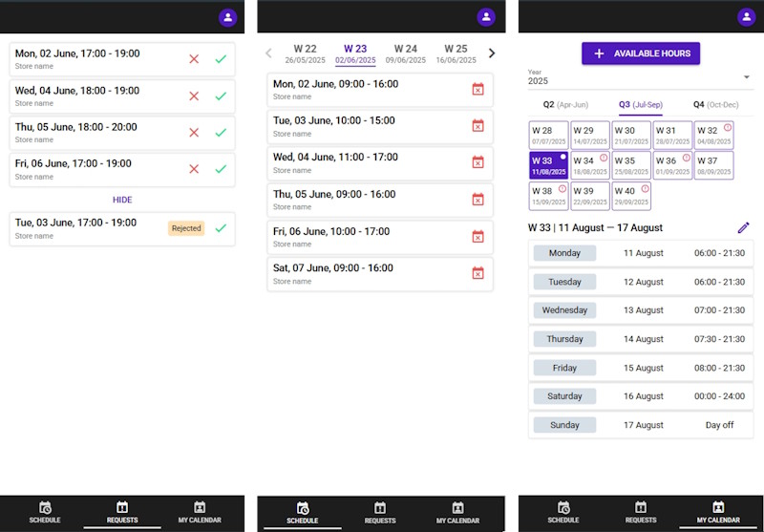The height and width of the screenshot is (532, 764).
Task: Open Schedule tab in middle screen bottom bar
Action: 303,514
